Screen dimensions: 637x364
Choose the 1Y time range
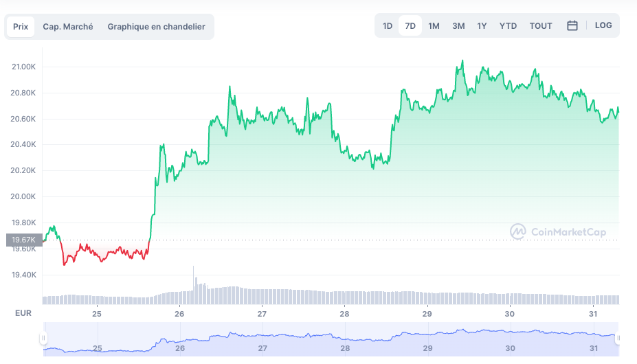tap(482, 26)
